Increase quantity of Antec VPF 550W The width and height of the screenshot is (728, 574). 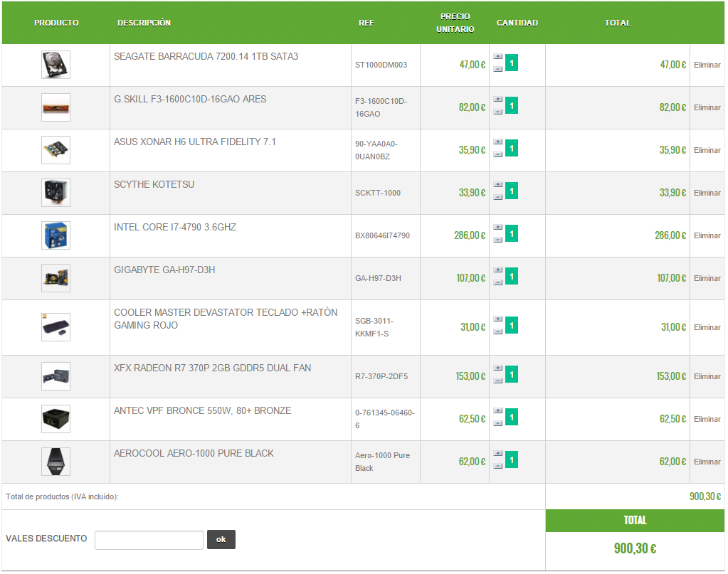point(497,411)
